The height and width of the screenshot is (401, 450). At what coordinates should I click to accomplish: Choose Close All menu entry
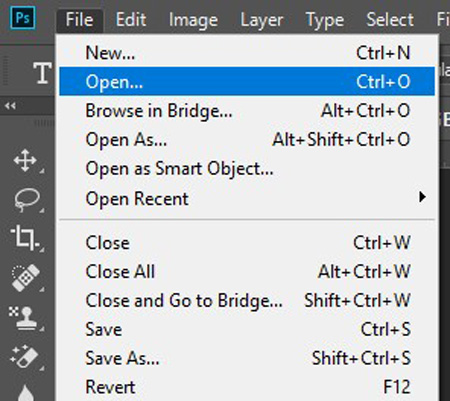(x=247, y=271)
